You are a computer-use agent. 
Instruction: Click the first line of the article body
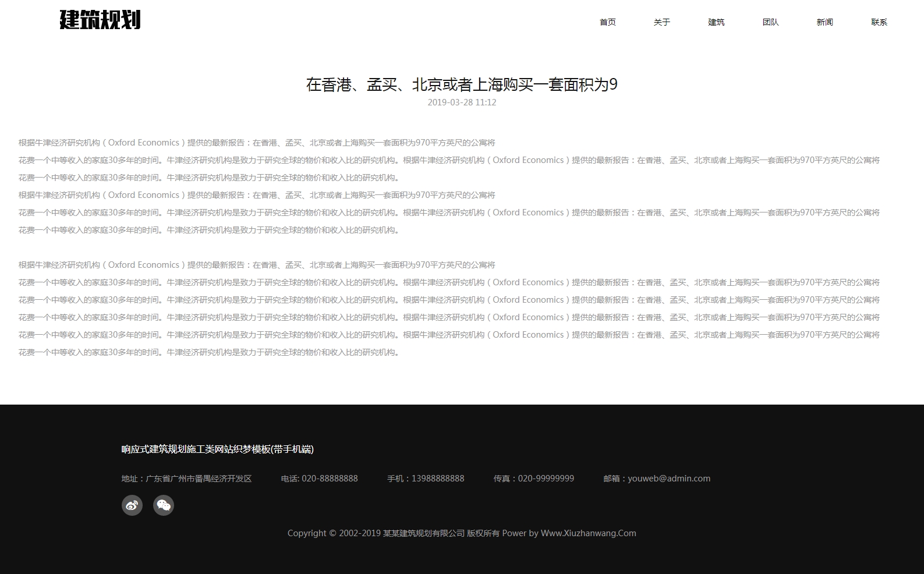click(x=257, y=143)
